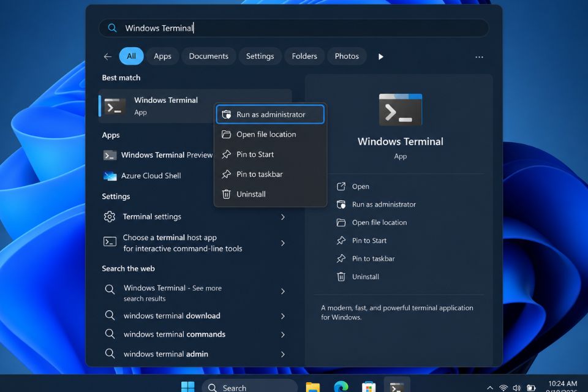Click Pin to taskbar in preview pane
The width and height of the screenshot is (588, 392).
click(x=373, y=258)
